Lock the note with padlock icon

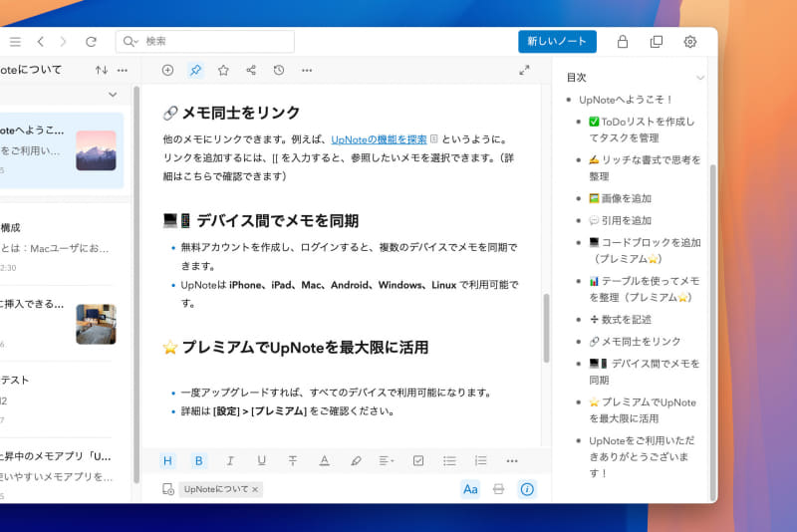tap(622, 42)
